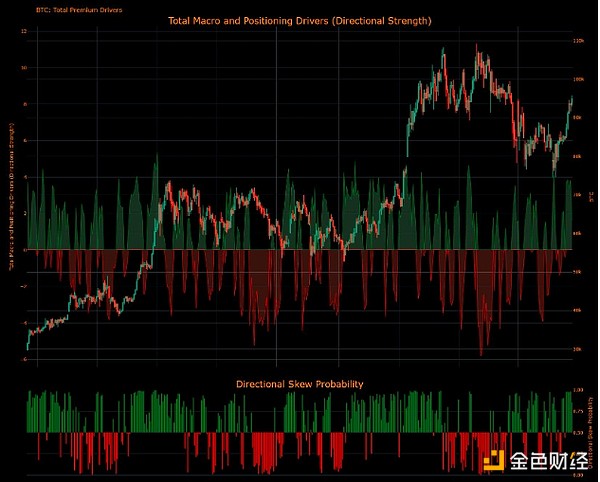Viewport: 600px width, 482px height.
Task: Click the 50k label on right price axis
Action: [x=578, y=272]
